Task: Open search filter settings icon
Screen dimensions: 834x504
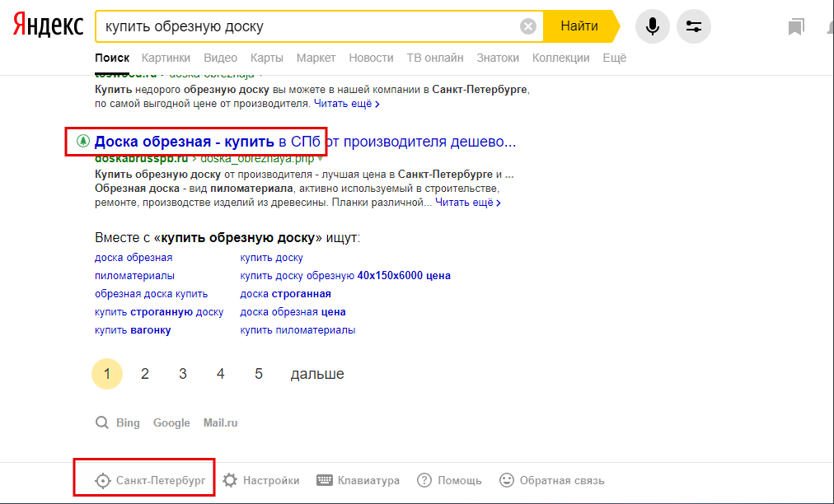Action: [693, 26]
